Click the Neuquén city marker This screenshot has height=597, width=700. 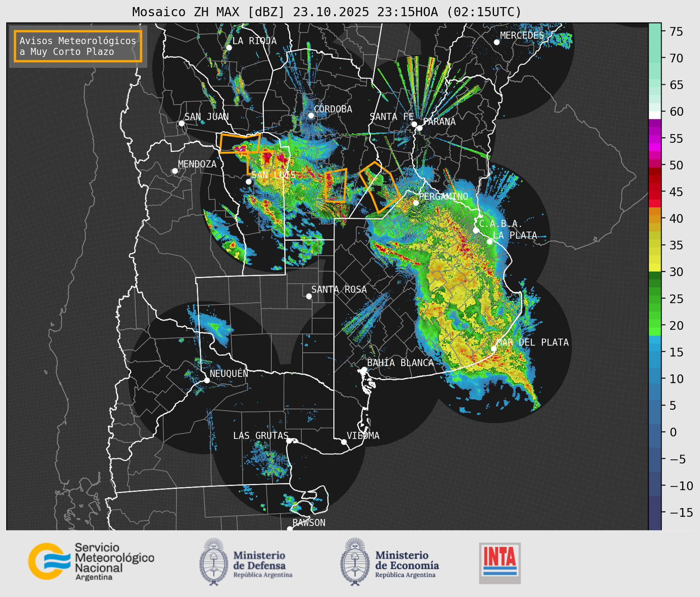point(207,380)
